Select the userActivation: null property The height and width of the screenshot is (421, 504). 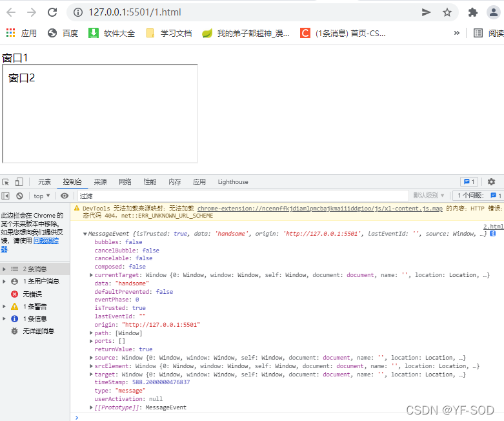click(128, 399)
